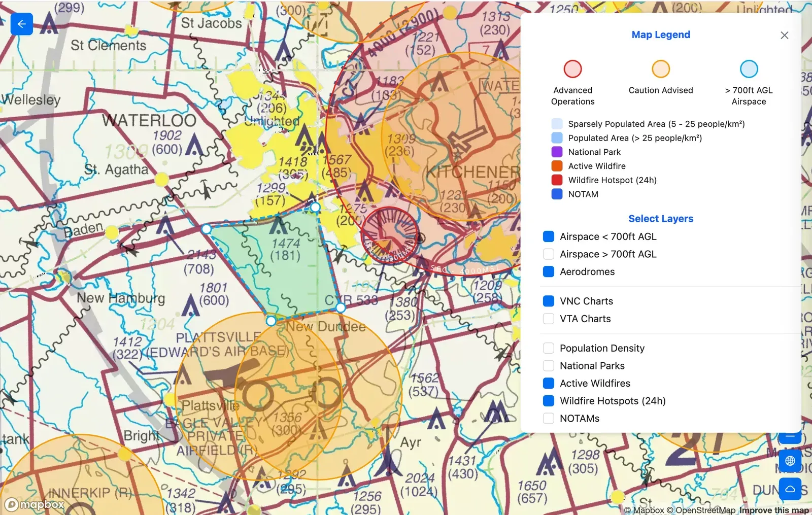Click the Sparsely Populated Area color swatch
The image size is (812, 515).
(x=557, y=124)
